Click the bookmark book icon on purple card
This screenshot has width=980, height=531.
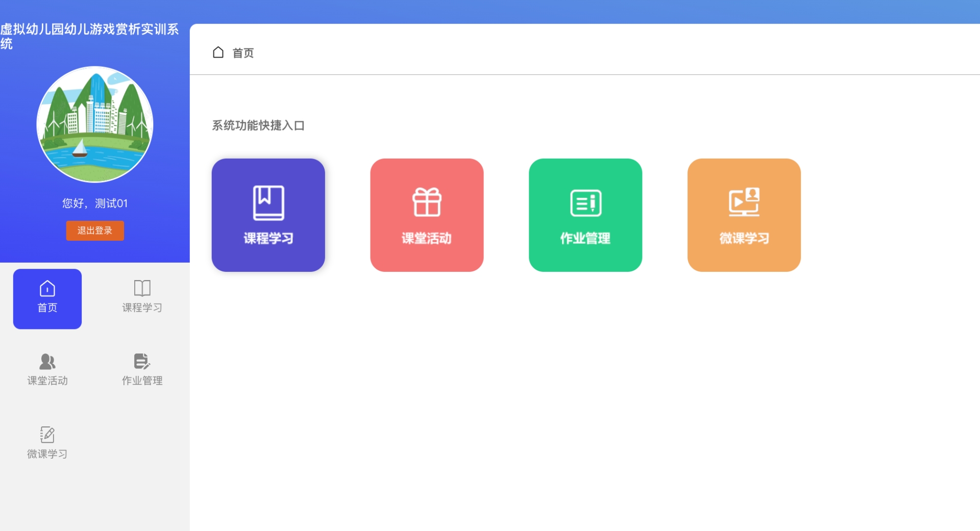coord(268,203)
